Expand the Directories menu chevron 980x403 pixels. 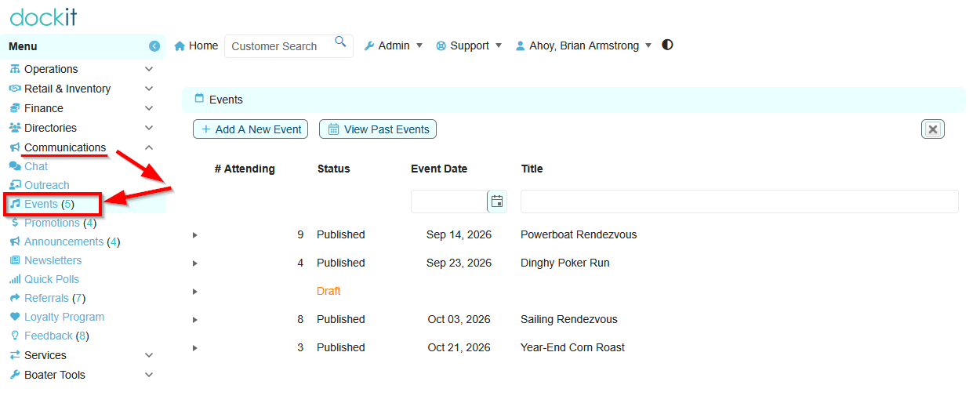[x=149, y=128]
